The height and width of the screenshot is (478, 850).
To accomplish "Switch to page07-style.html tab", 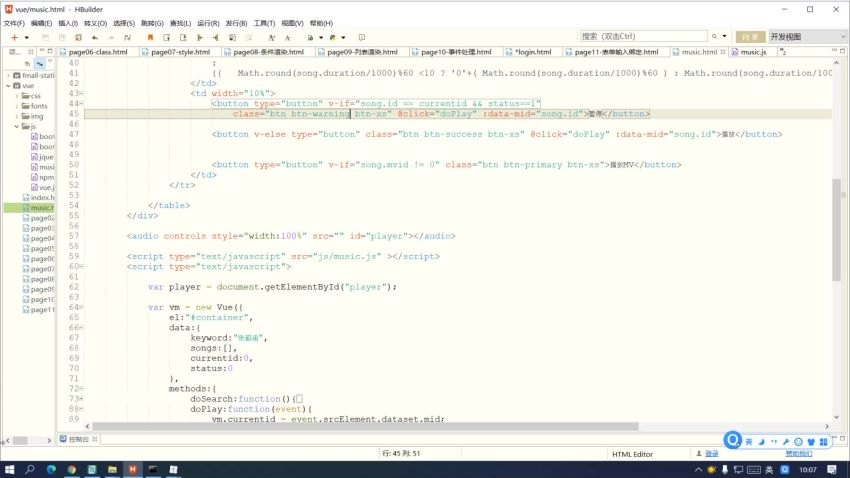I will coord(181,52).
